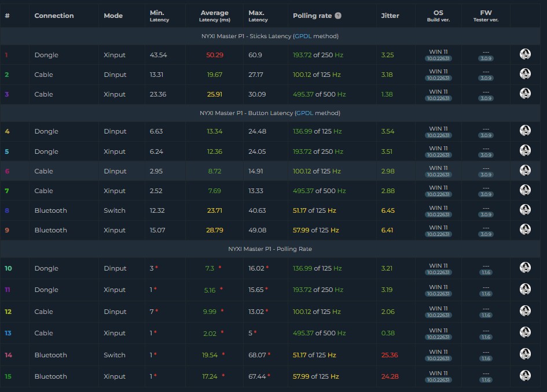Sort by Connection column header
Image resolution: width=547 pixels, height=392 pixels.
54,16
